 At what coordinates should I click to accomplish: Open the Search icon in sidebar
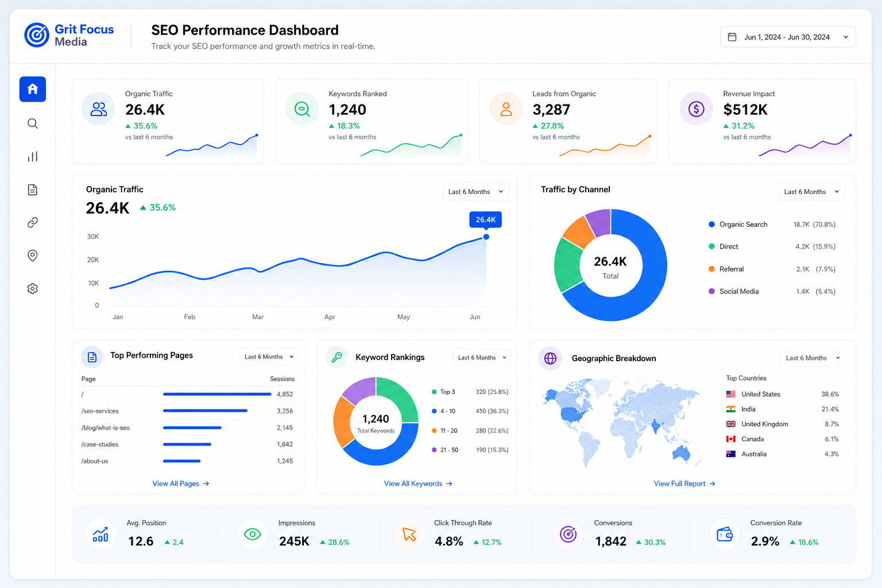point(33,123)
